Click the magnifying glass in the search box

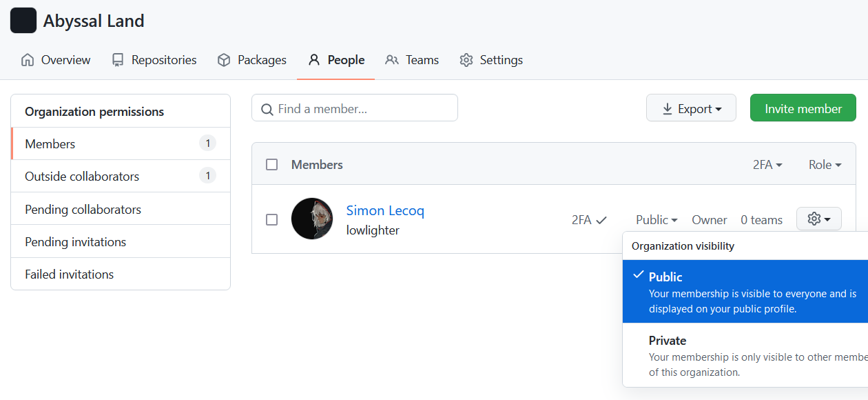tap(267, 108)
